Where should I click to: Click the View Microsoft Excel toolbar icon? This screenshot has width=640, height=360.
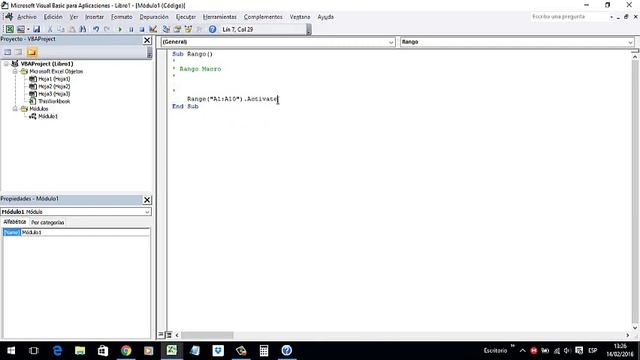coord(9,29)
